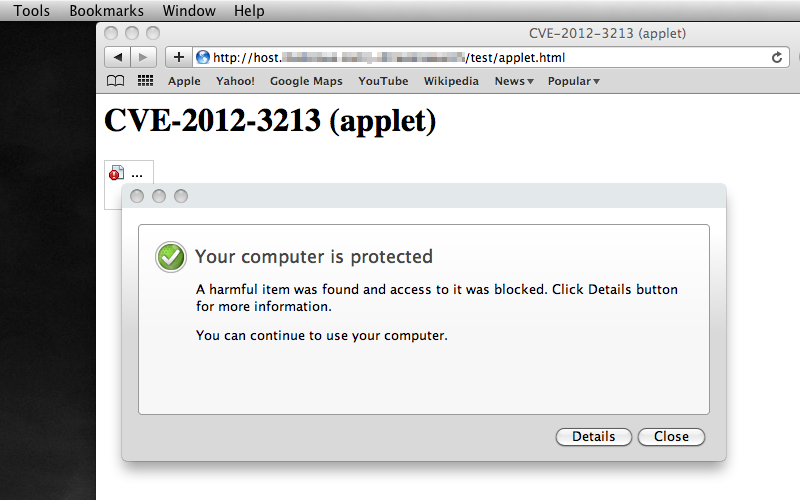Click the browser back arrow button

click(118, 57)
